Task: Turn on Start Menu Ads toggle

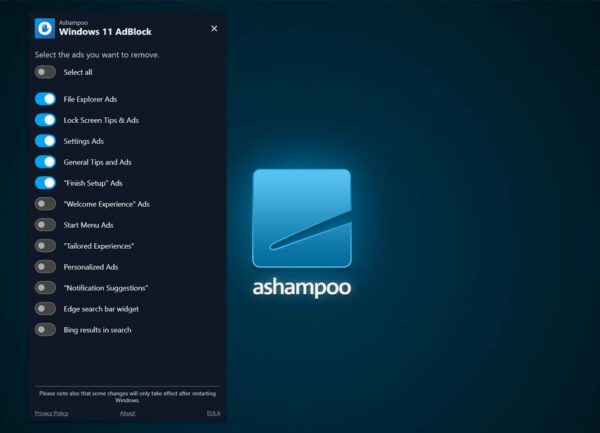Action: (x=45, y=225)
